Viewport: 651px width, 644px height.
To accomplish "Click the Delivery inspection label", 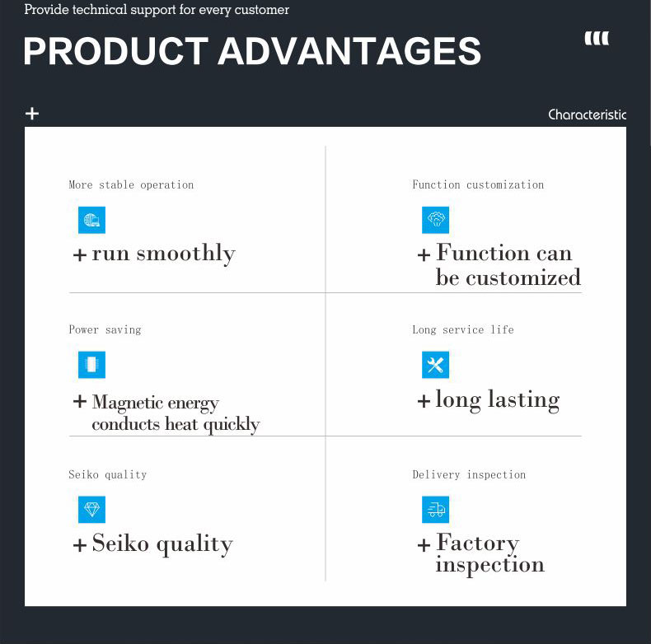I will 469,475.
